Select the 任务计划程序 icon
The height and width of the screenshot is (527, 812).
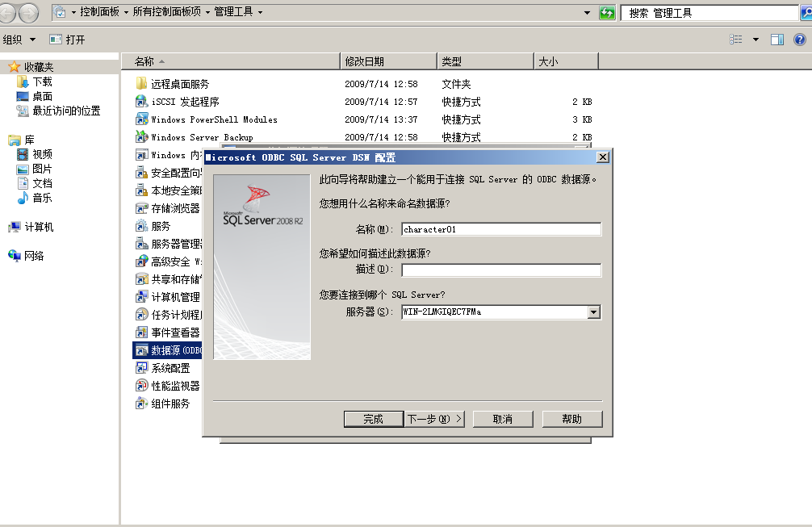pyautogui.click(x=141, y=314)
